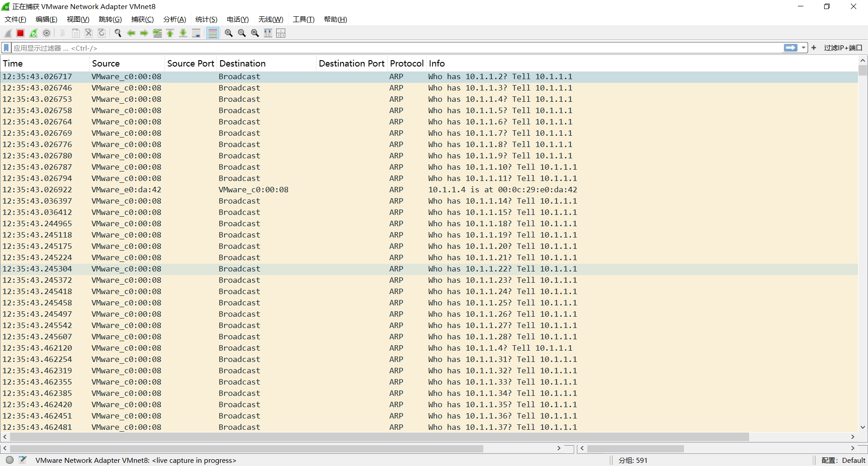
Task: Add a filter button with the plus icon
Action: (x=814, y=48)
